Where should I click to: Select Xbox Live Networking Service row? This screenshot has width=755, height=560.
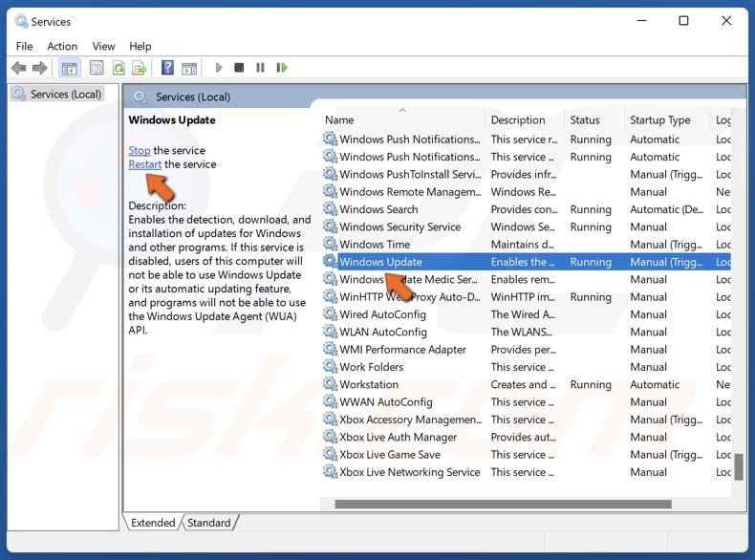527,472
